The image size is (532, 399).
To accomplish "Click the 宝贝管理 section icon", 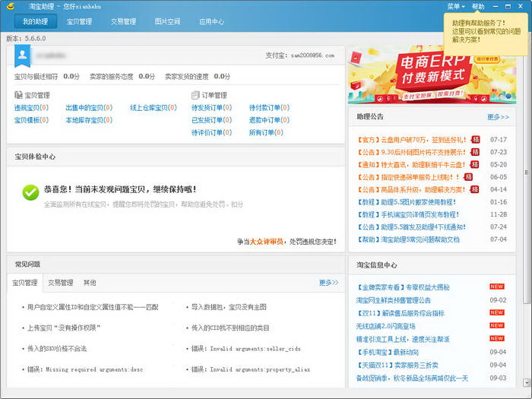I will pyautogui.click(x=18, y=96).
